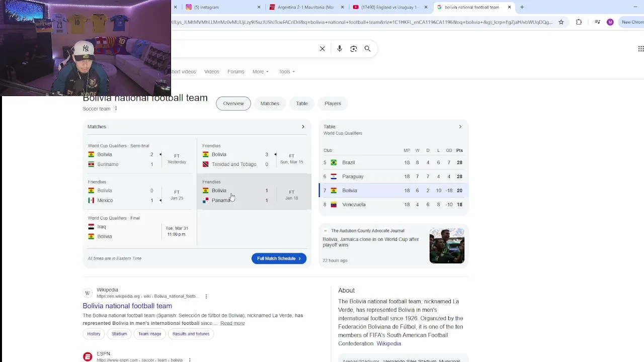
Task: Open the Google apps grid icon
Action: click(640, 49)
